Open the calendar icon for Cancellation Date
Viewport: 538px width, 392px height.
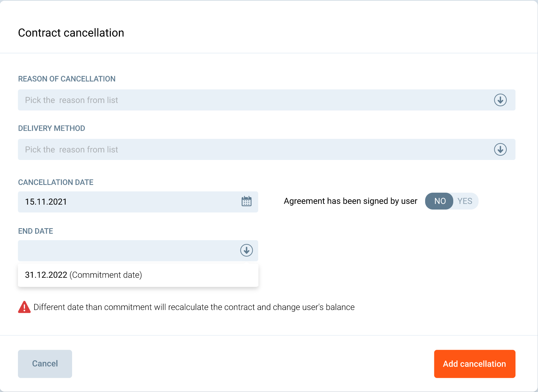(x=246, y=201)
